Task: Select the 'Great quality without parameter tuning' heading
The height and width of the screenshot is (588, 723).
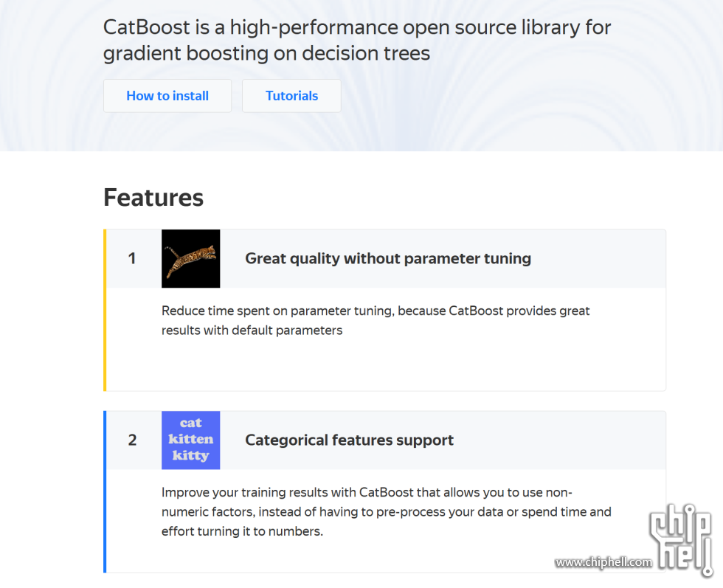Action: pos(388,259)
